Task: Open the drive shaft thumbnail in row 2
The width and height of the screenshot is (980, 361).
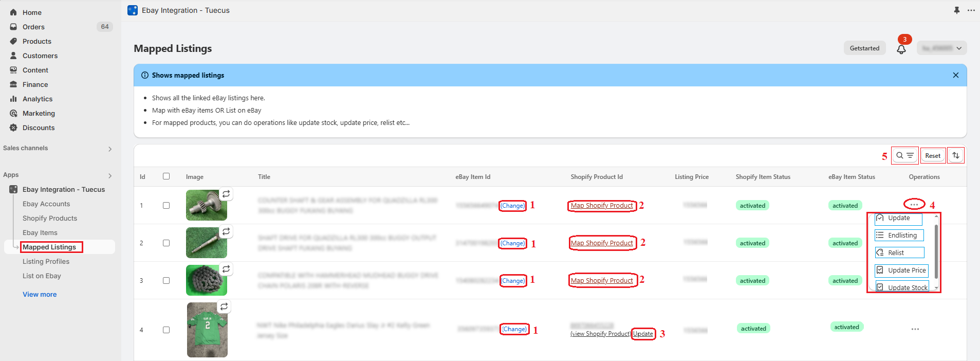Action: 207,243
